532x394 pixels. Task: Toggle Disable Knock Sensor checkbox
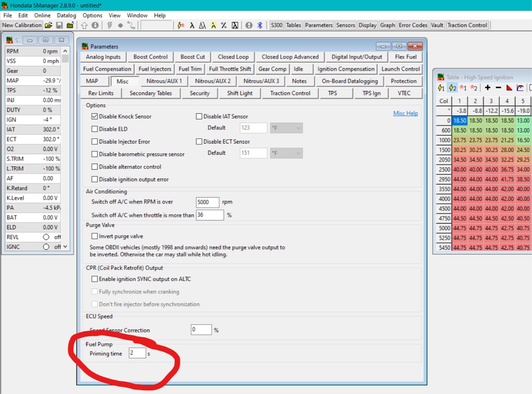(95, 116)
